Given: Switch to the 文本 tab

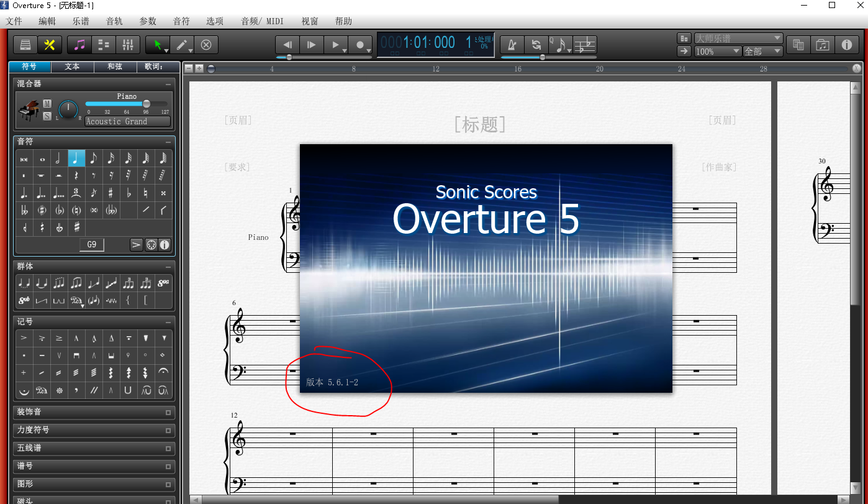Looking at the screenshot, I should pos(73,66).
